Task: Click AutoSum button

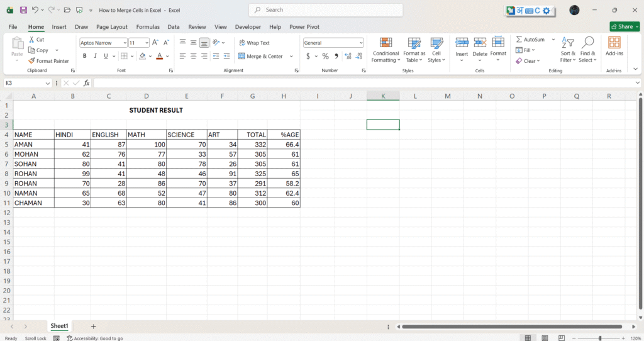Action: coord(530,40)
